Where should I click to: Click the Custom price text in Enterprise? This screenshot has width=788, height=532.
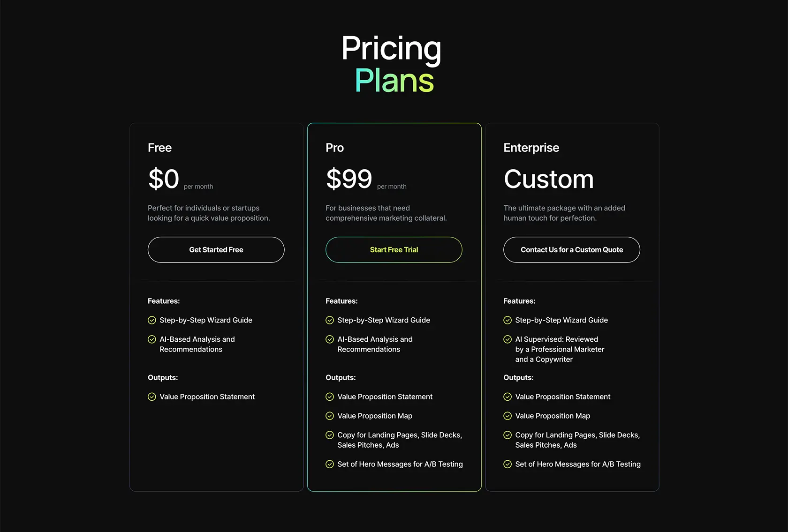click(549, 179)
